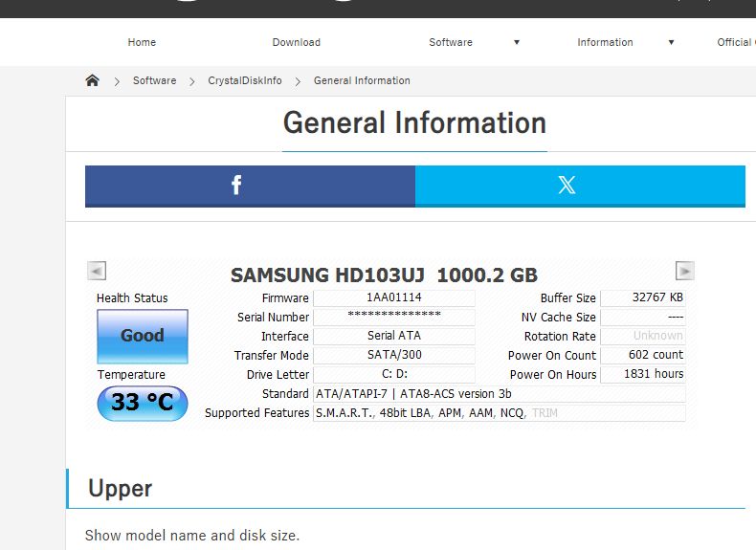
Task: Go to CrystalDiskInfo breadcrumb link
Action: point(244,80)
